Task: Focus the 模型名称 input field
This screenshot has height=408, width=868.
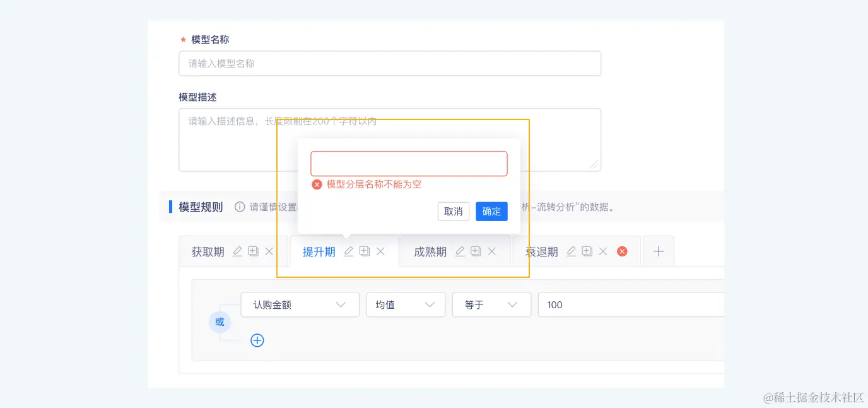Action: click(x=390, y=63)
